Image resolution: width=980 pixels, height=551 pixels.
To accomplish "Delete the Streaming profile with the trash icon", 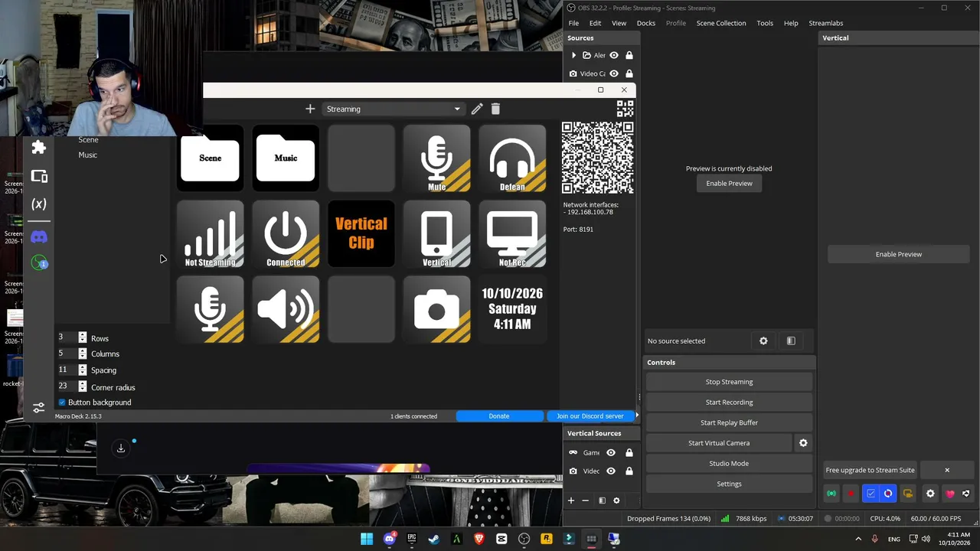I will coord(495,109).
